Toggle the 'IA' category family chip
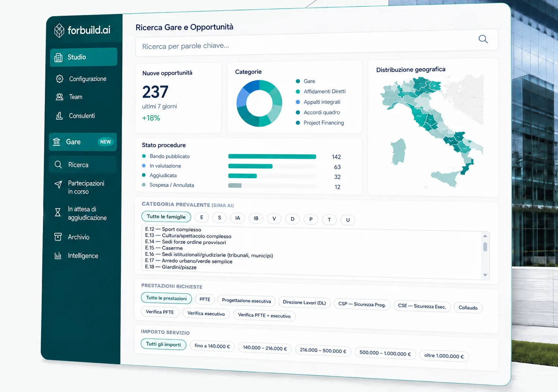This screenshot has width=558, height=392. [238, 218]
